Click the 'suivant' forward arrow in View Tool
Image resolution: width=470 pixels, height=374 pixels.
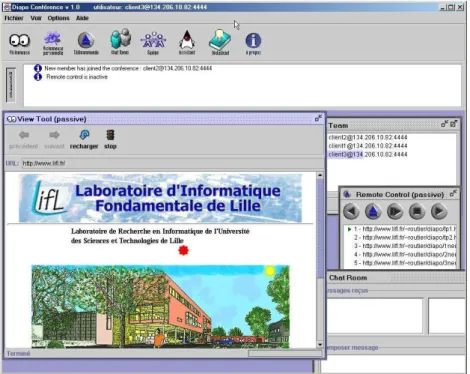[54, 140]
